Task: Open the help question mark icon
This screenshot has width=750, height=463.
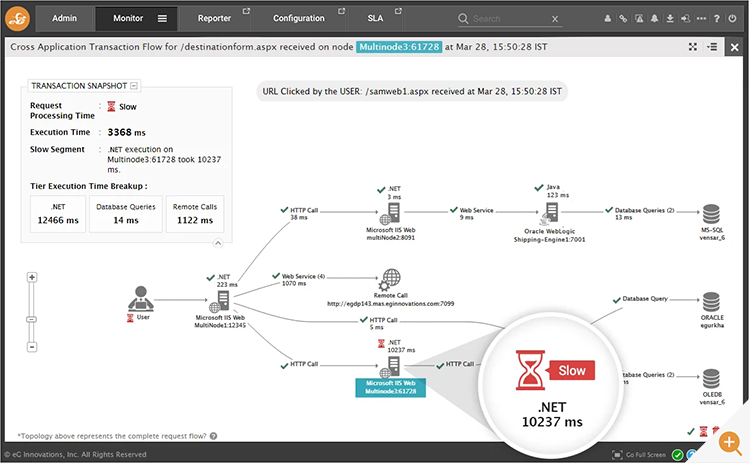Action: coord(717,19)
